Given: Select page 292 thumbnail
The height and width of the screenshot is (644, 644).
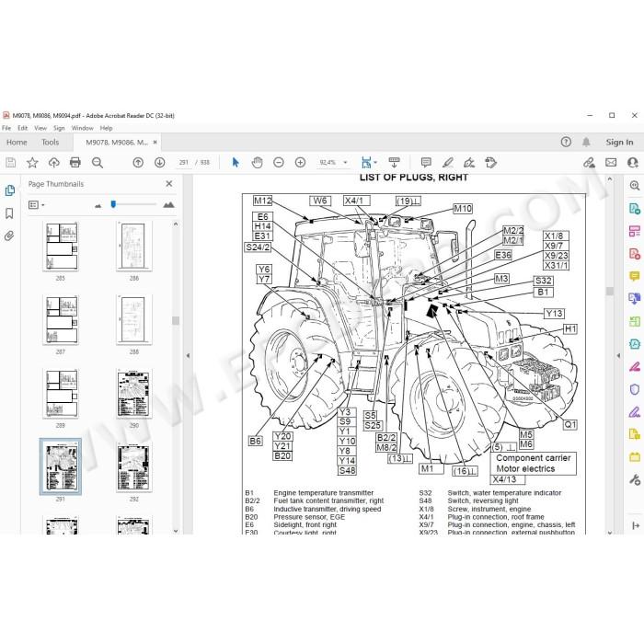Looking at the screenshot, I should (x=134, y=467).
